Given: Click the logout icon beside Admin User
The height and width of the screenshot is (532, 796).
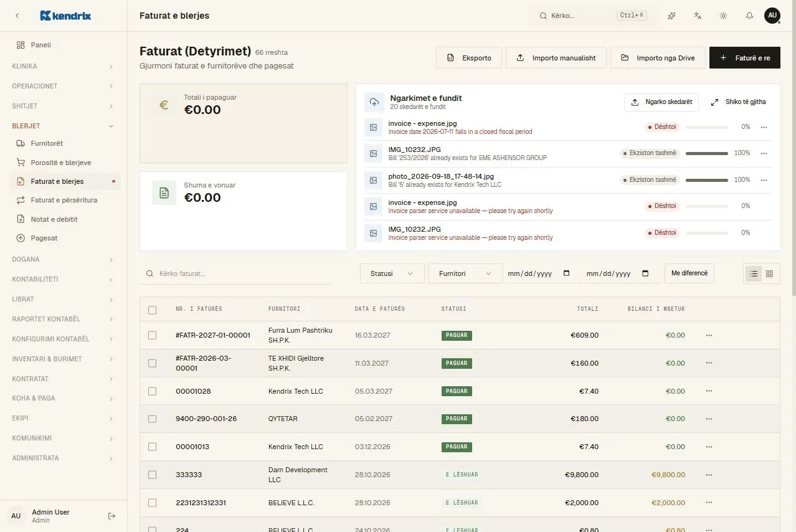Looking at the screenshot, I should coord(111,516).
